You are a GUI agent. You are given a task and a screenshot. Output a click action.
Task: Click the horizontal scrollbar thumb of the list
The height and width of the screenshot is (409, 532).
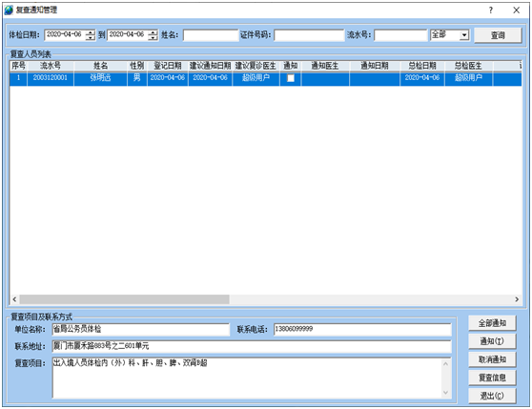coord(124,299)
